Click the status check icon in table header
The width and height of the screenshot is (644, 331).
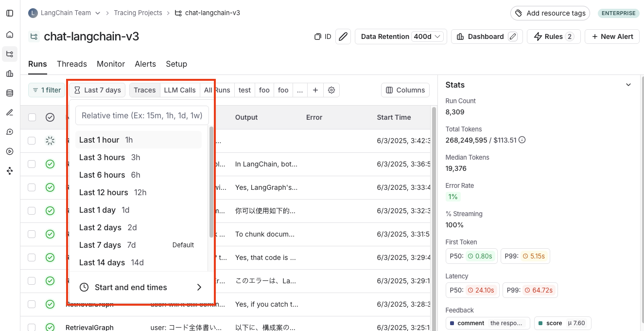(x=50, y=117)
